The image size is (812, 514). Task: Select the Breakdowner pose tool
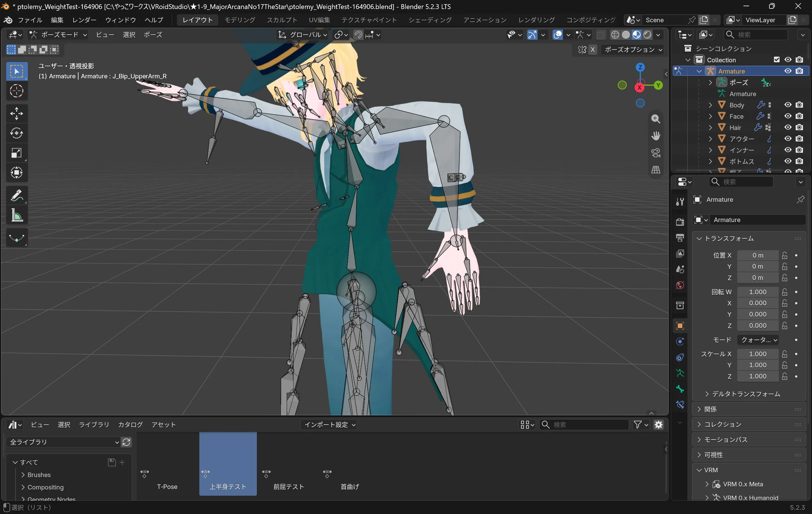(17, 238)
